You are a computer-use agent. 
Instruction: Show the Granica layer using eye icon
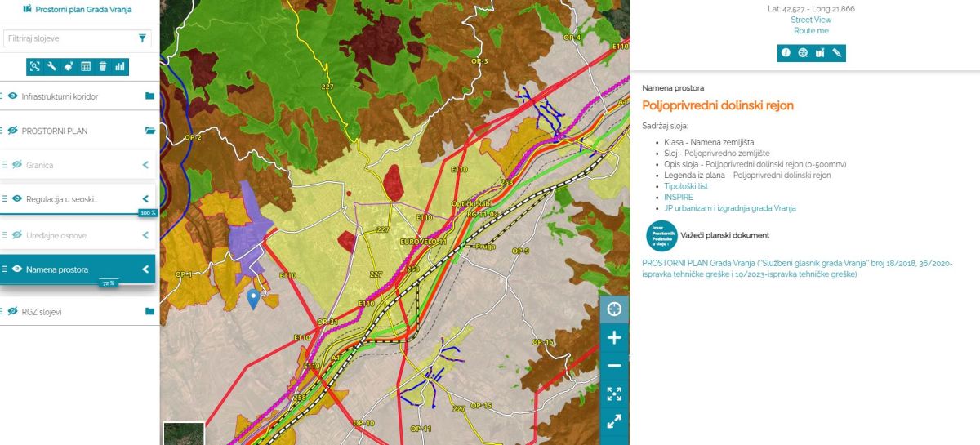tap(16, 165)
